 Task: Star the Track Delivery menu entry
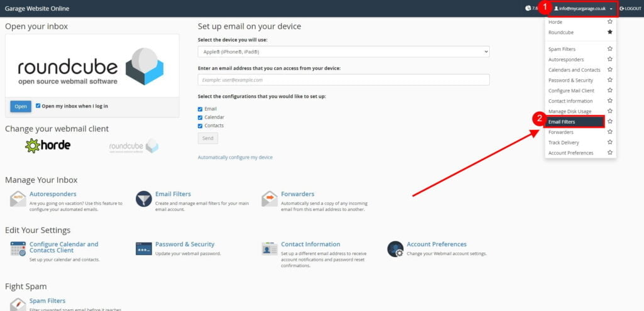[610, 143]
